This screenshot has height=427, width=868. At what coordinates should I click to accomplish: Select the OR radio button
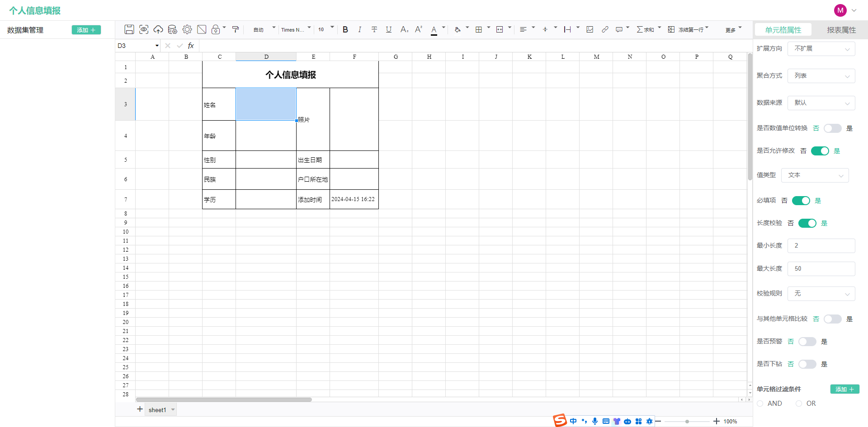[x=799, y=404]
